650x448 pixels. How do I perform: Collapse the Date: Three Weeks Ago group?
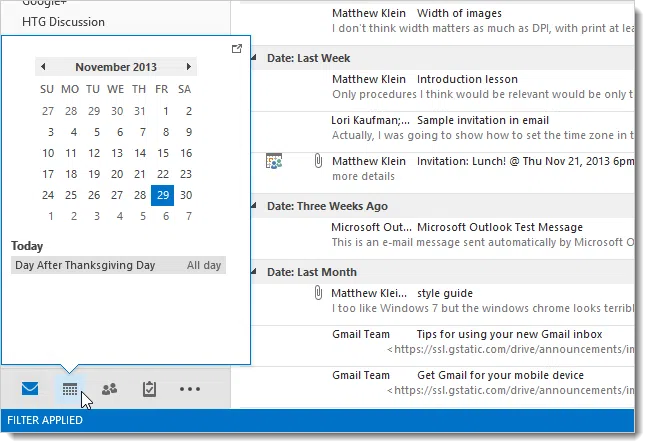pyautogui.click(x=256, y=206)
